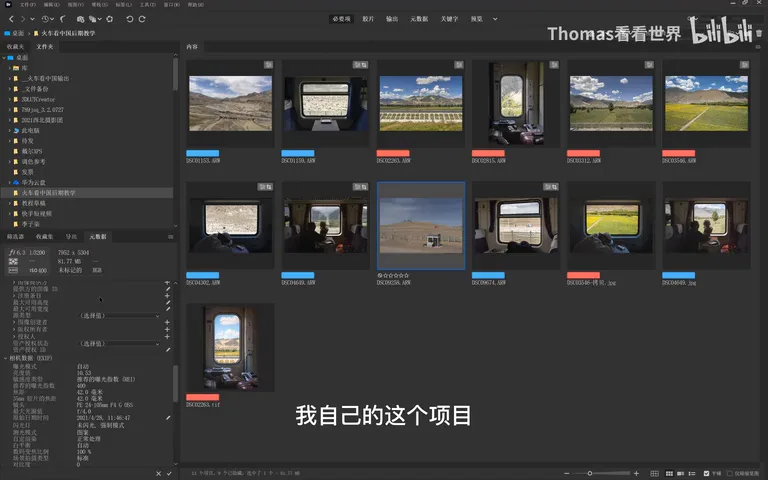Select thumbnail DSC02263.tif

pyautogui.click(x=230, y=347)
